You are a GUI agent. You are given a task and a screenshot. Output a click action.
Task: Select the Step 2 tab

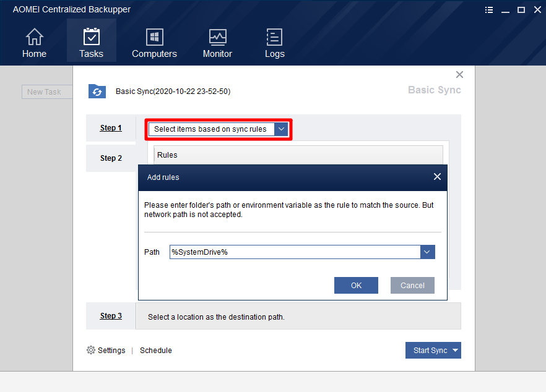(111, 158)
